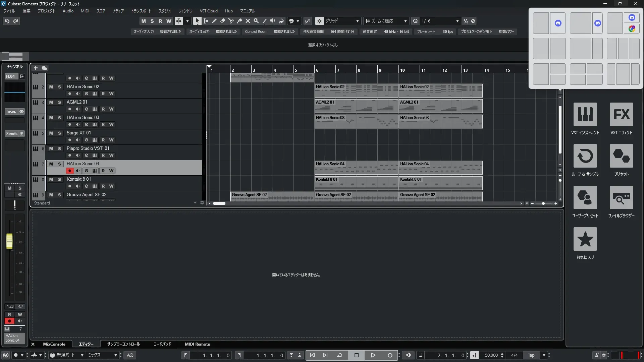Select the Eraser tool

point(223,21)
